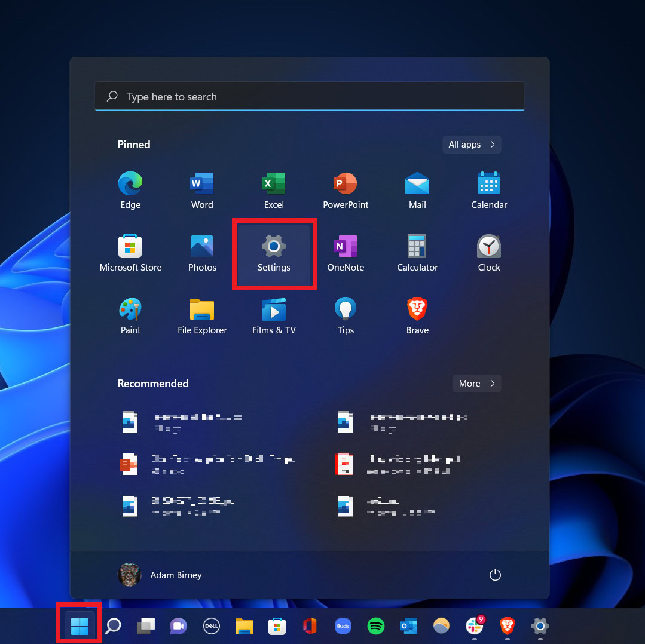Open Brave browser from pinned apps
The height and width of the screenshot is (644, 645).
click(417, 317)
